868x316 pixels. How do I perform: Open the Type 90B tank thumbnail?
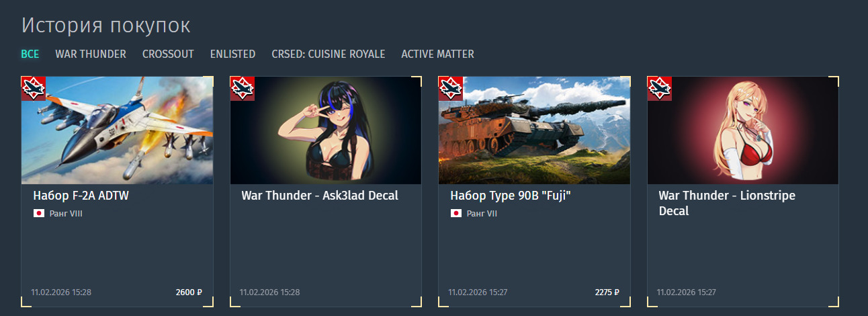click(535, 130)
